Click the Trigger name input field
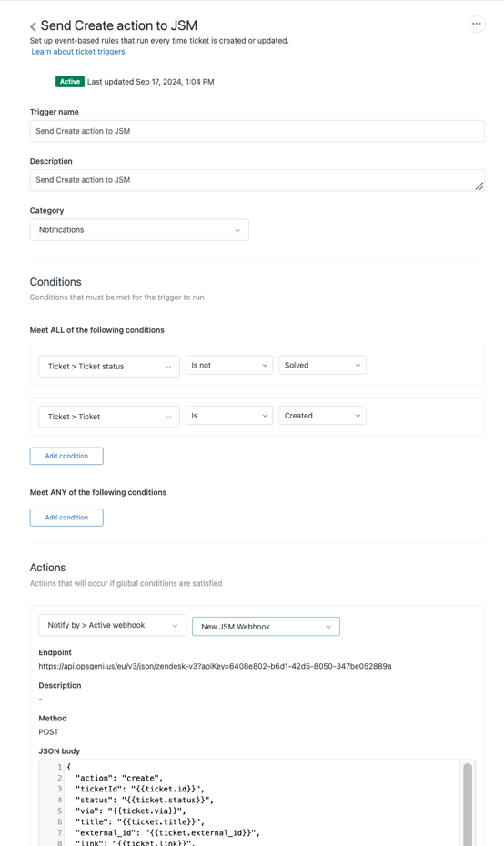504x846 pixels. [257, 131]
